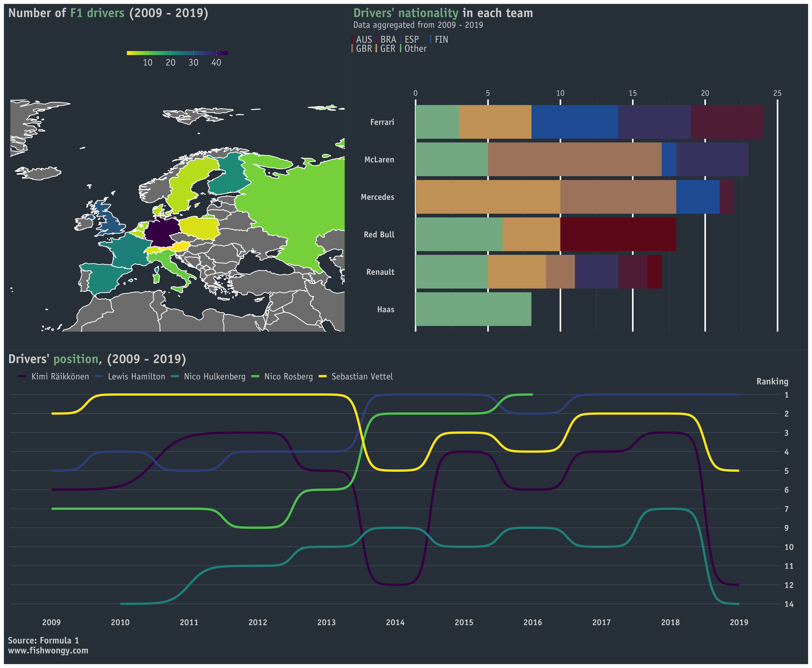
Task: Click the FIN legend entry
Action: 439,40
